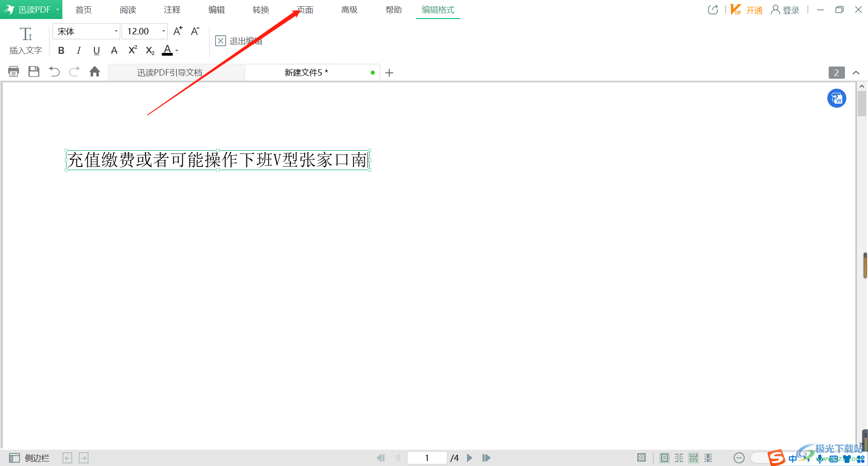Apply the black font color swatch
Image resolution: width=868 pixels, height=466 pixels.
167,50
